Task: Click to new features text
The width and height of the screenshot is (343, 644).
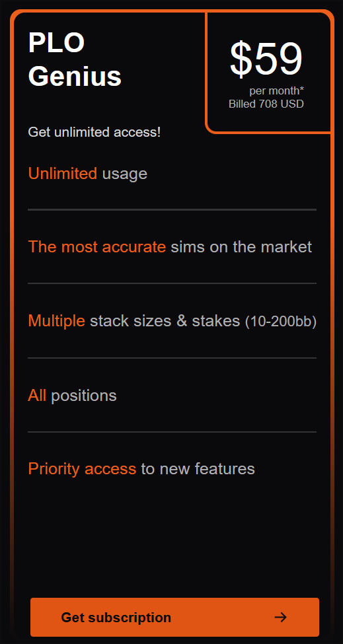Action: click(198, 468)
